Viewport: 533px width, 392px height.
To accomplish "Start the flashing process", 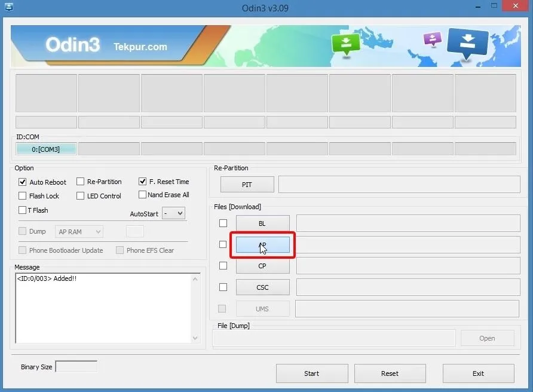I will point(312,373).
